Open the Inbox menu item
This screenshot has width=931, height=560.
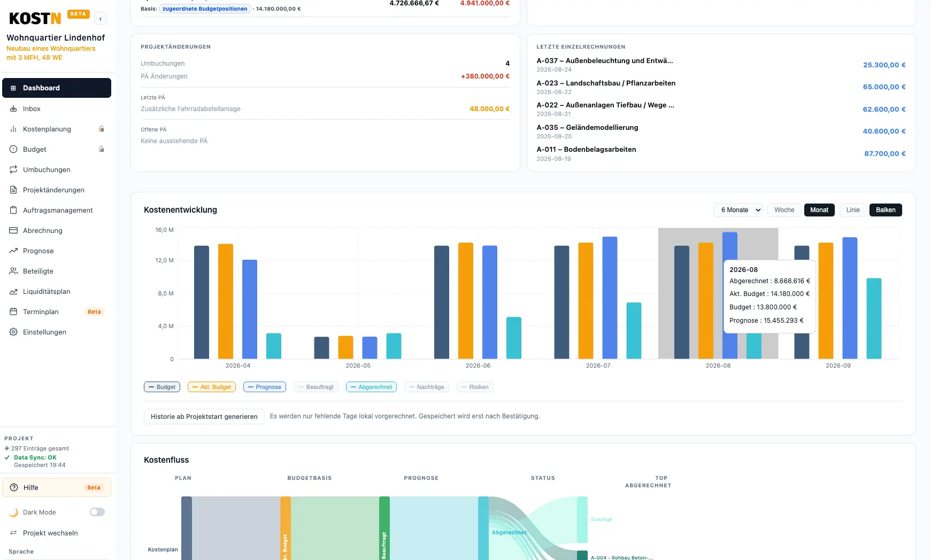click(x=57, y=108)
